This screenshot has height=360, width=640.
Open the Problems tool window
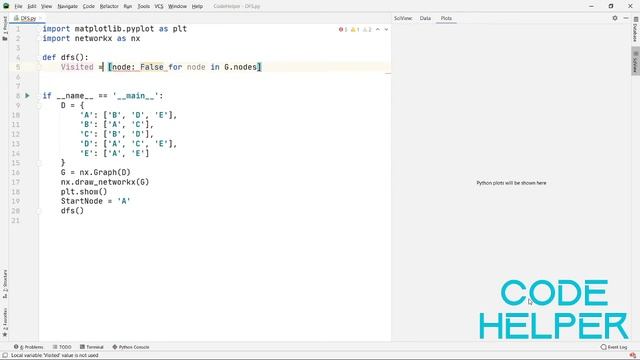click(29, 347)
